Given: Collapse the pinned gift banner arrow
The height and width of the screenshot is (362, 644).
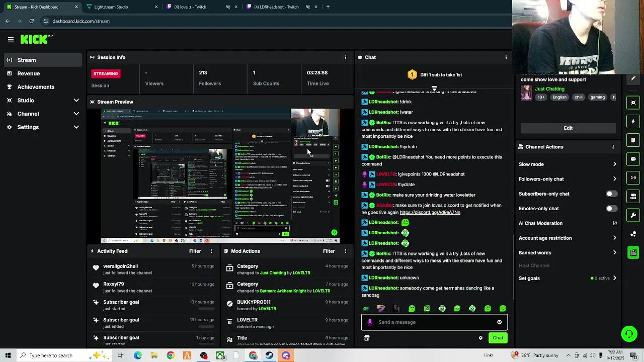Looking at the screenshot, I should point(434,88).
